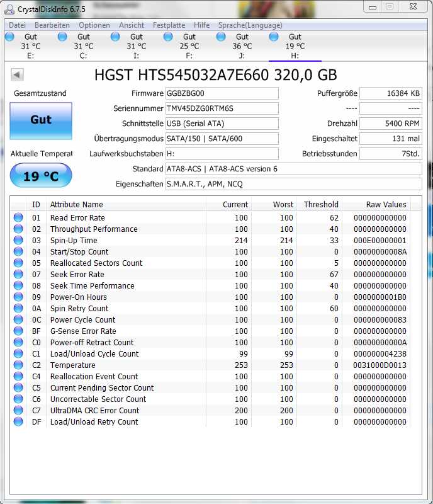Open the Optionen menu

[94, 25]
